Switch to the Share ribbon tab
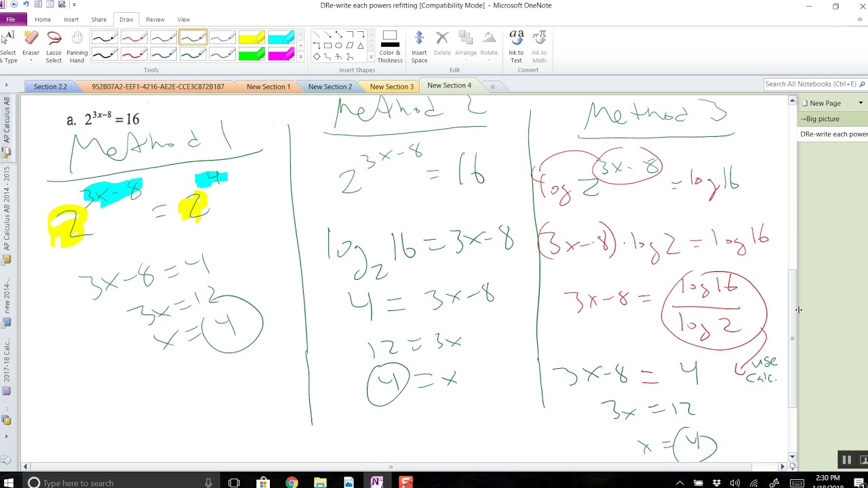868x488 pixels. coord(99,20)
